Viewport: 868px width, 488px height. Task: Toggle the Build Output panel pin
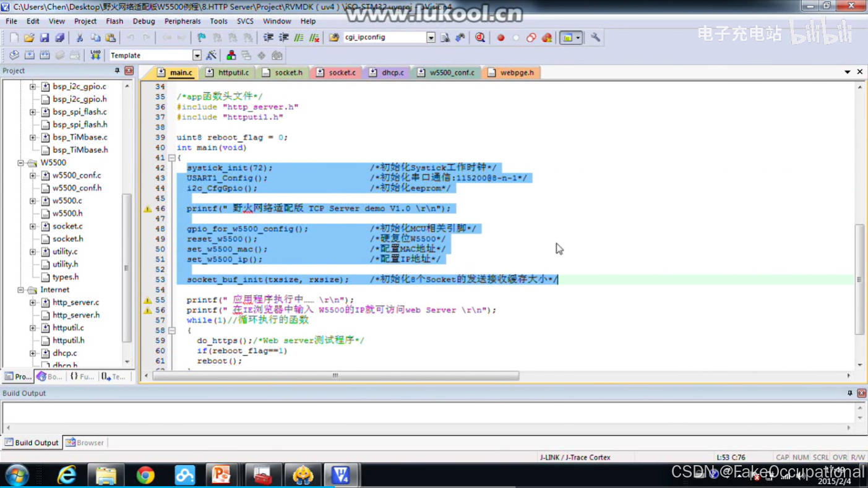(849, 393)
